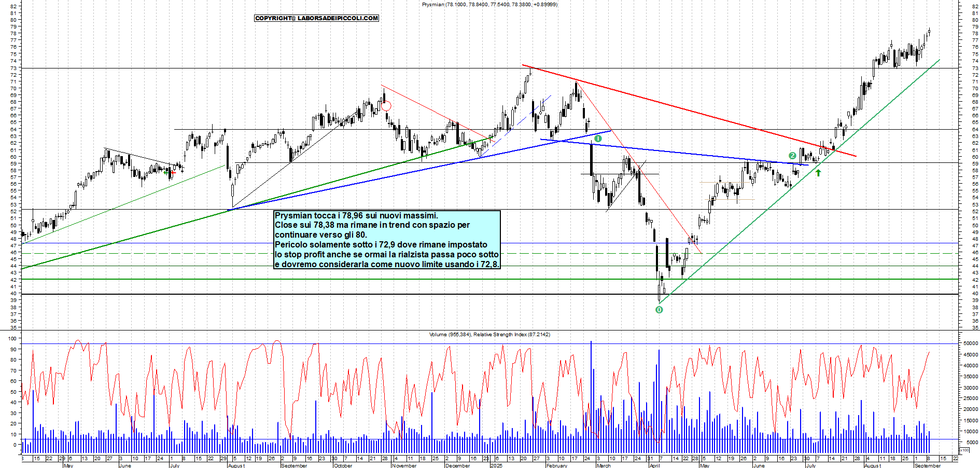This screenshot has width=980, height=468.
Task: Click the 25000 volume axis label
Action: click(971, 398)
